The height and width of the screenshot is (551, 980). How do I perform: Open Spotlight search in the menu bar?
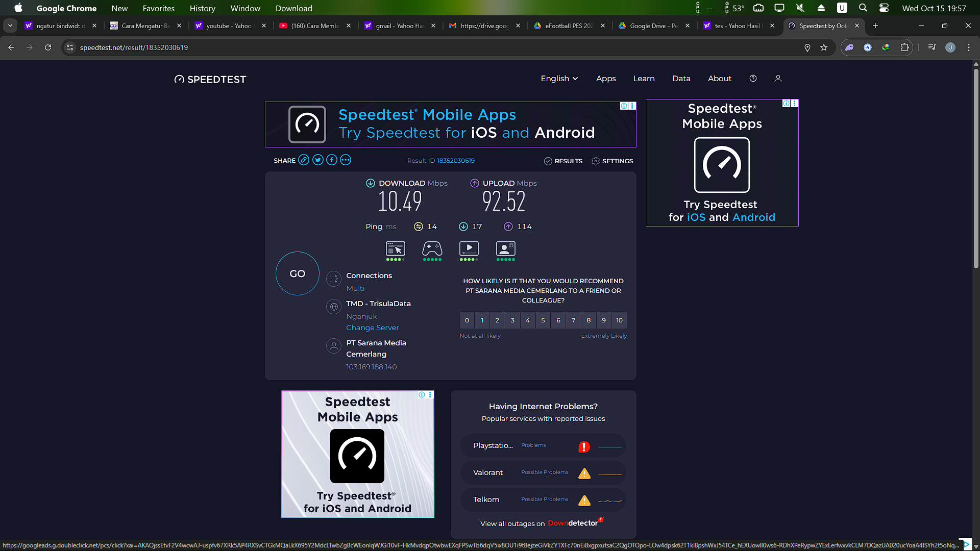(863, 8)
